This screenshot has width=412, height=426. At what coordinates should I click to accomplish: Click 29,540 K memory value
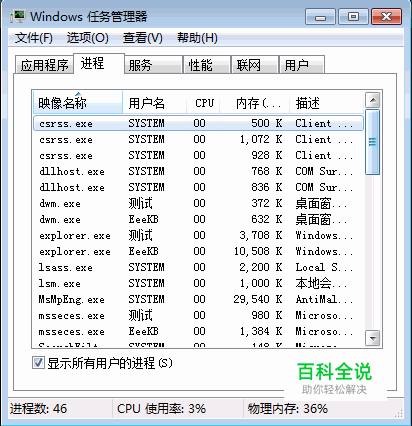[258, 299]
